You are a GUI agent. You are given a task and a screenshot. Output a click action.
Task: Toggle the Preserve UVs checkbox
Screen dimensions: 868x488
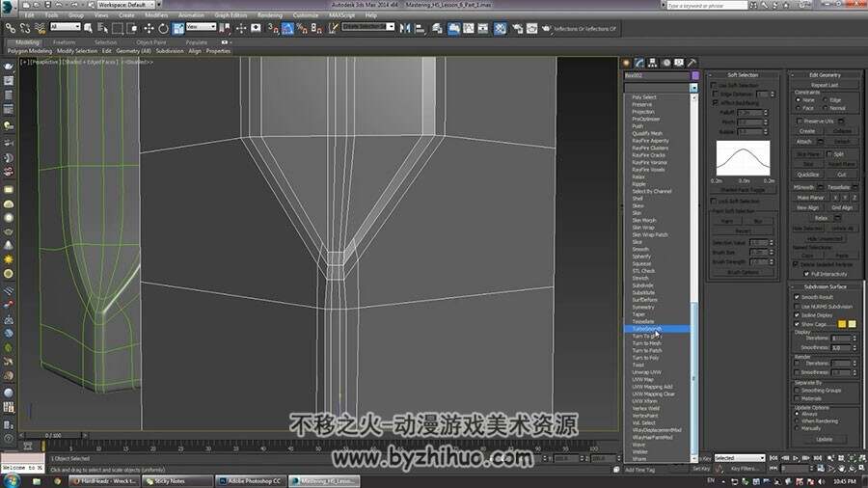point(800,121)
